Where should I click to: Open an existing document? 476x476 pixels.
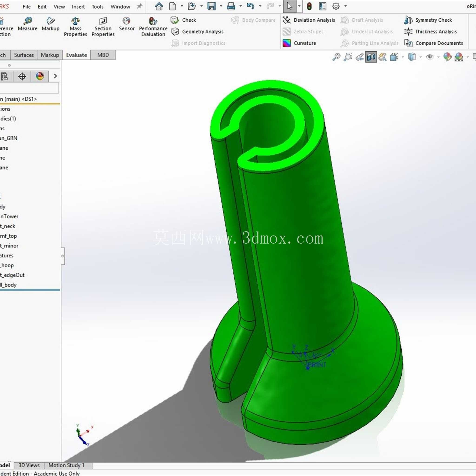click(x=192, y=6)
